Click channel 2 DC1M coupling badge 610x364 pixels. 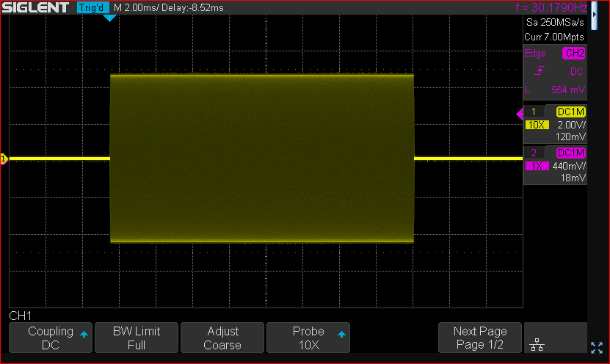pos(570,153)
